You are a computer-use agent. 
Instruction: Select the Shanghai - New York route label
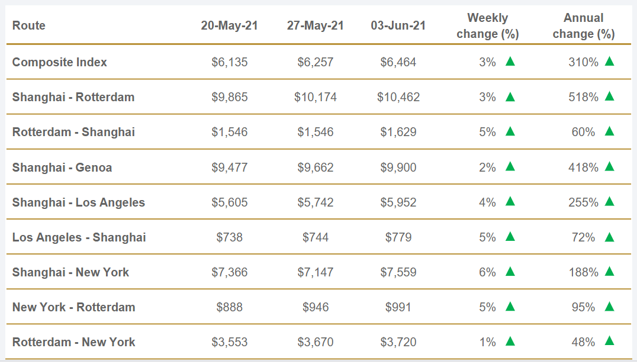(70, 272)
